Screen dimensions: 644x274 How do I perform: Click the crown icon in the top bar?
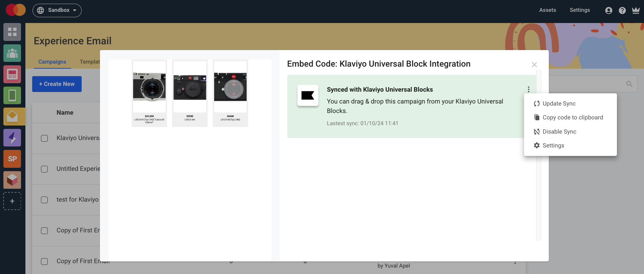[x=636, y=10]
